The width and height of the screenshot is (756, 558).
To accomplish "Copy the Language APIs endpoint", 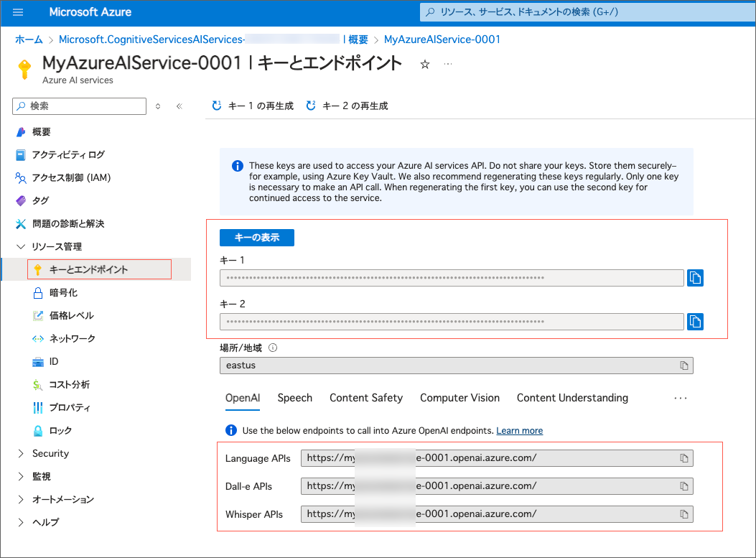I will coord(684,458).
